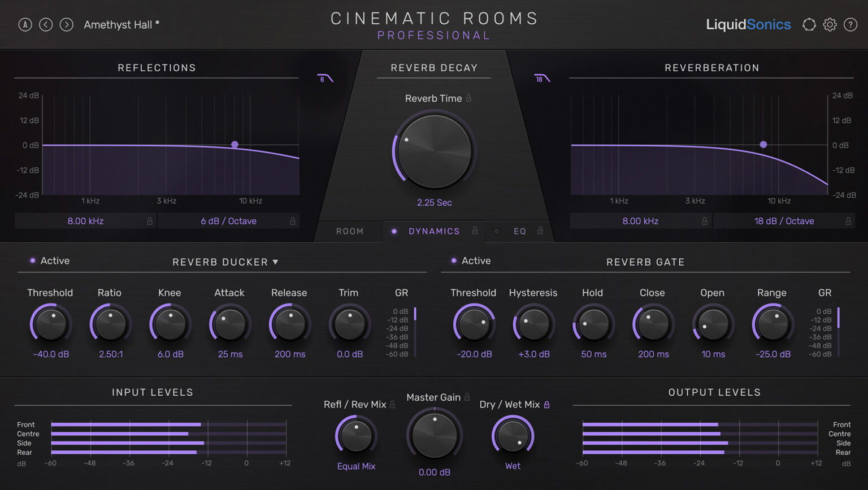Open the 6 dB / Octave slope selector
The height and width of the screenshot is (490, 868).
(x=229, y=221)
